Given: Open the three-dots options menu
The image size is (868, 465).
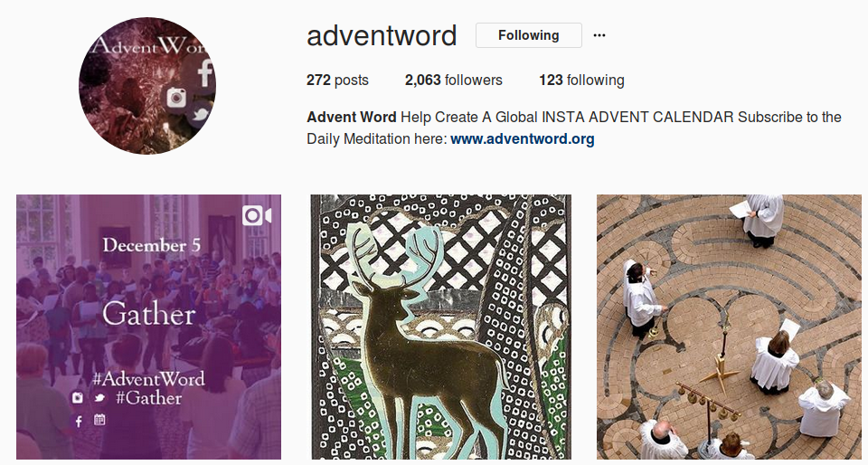Looking at the screenshot, I should point(599,35).
